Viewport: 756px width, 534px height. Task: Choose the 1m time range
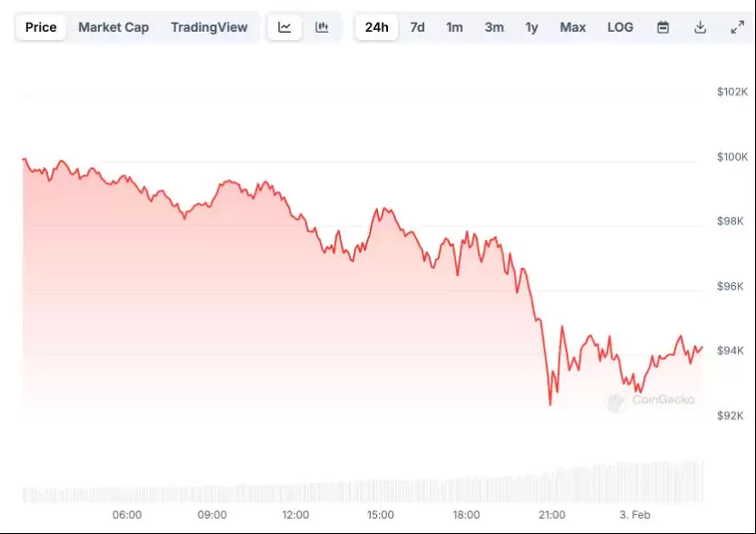tap(454, 27)
